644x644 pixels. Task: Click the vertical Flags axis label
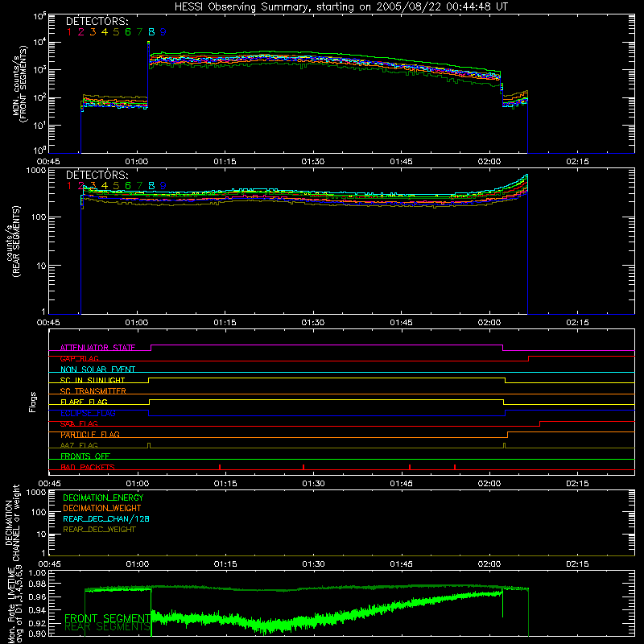pos(33,402)
